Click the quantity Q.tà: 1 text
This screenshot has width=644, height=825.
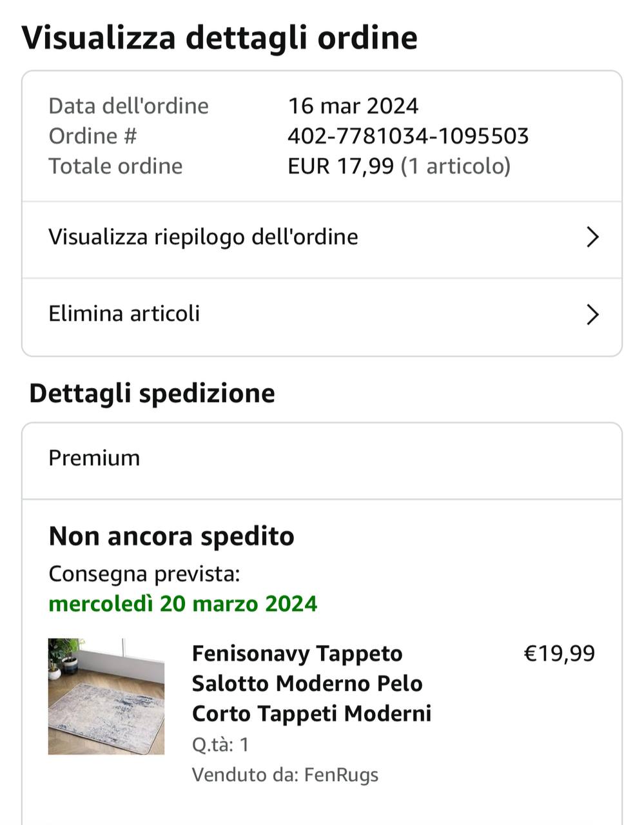point(220,745)
